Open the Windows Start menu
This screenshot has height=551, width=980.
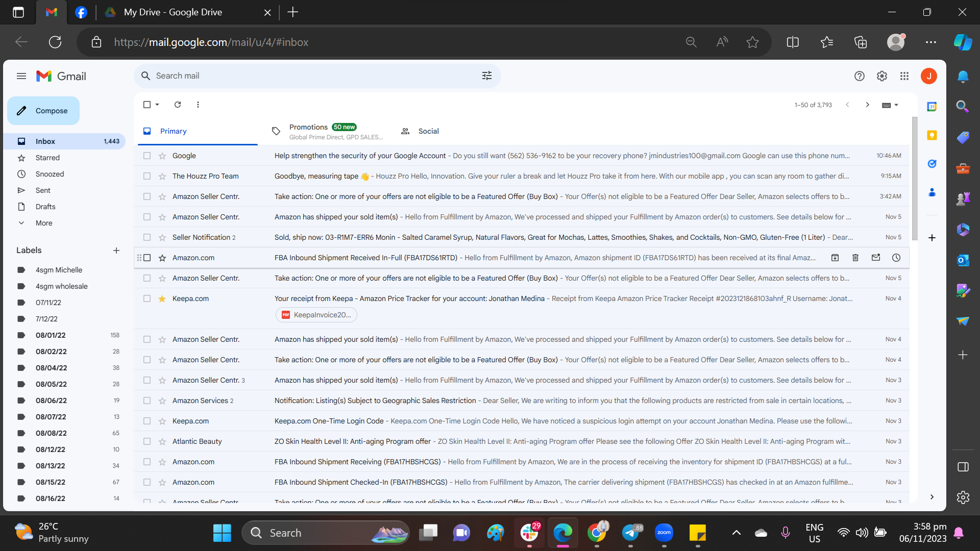(x=222, y=533)
